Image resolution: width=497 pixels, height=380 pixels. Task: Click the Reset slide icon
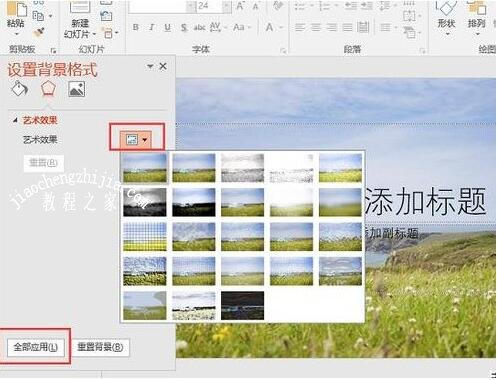(x=106, y=16)
